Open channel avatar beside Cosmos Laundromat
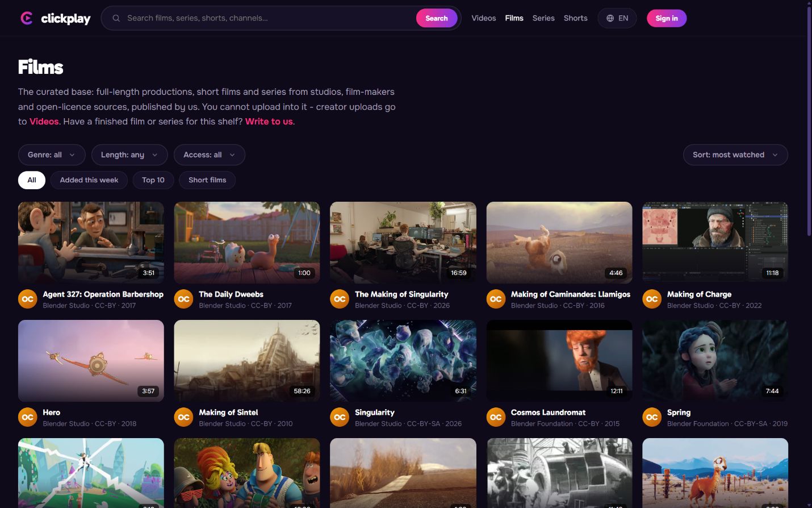This screenshot has height=508, width=812. point(496,417)
